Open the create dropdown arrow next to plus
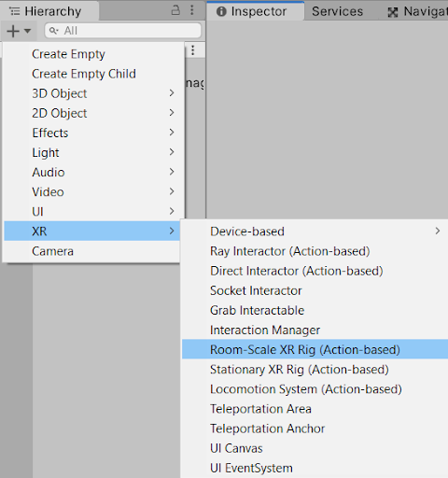Viewport: 448px width, 478px height. pyautogui.click(x=27, y=31)
